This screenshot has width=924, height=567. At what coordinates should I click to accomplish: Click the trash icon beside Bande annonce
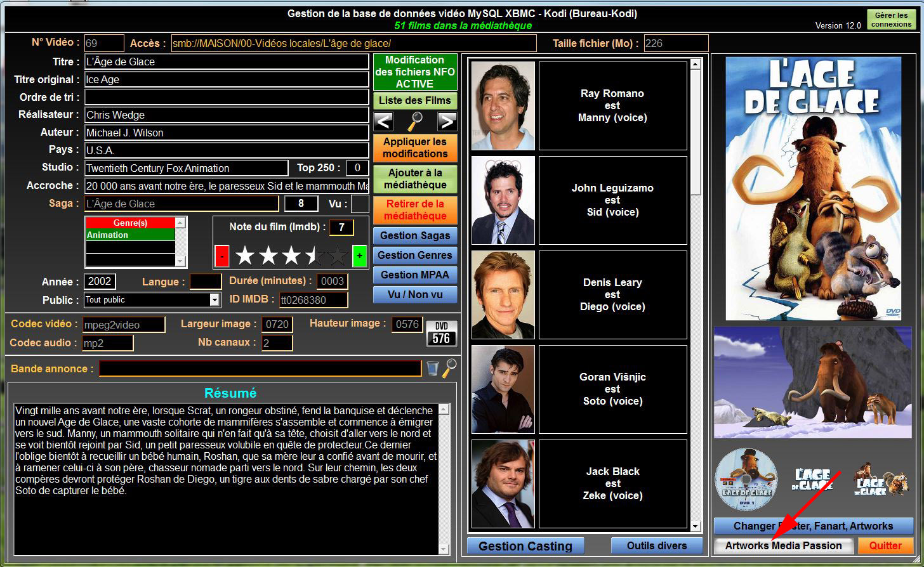tap(432, 368)
